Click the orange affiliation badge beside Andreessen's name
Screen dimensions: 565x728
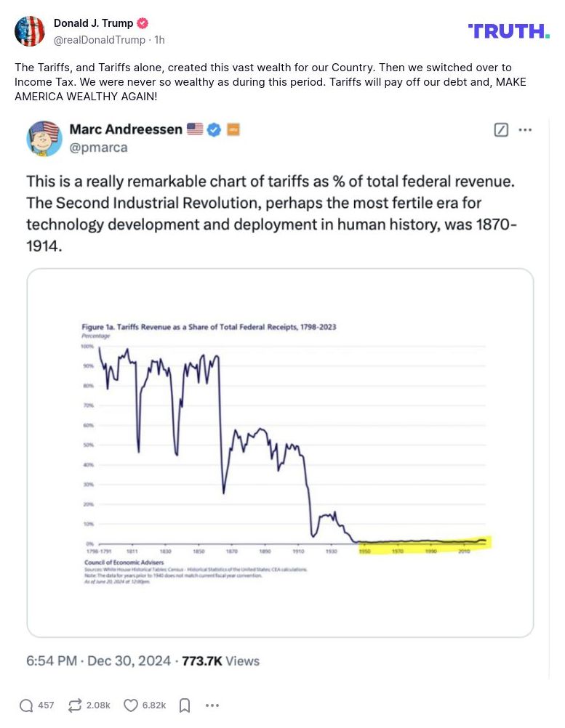click(233, 129)
